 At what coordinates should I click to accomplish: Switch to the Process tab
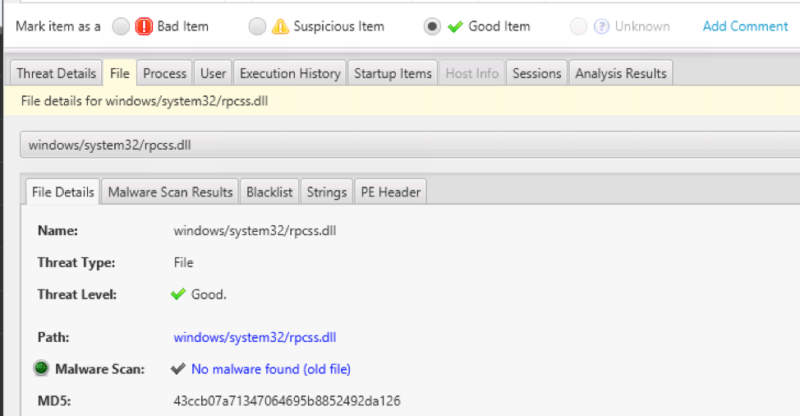point(164,74)
